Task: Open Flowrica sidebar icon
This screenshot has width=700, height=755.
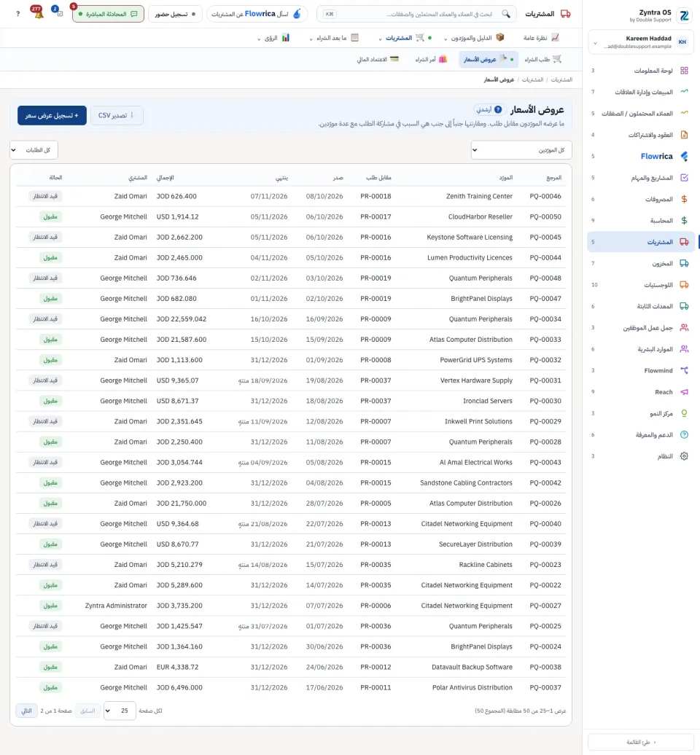Action: click(x=684, y=156)
